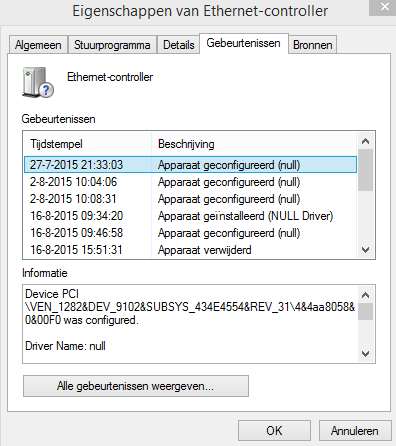
Task: Select the 2-8-2015 10:04:06 event row
Action: (190, 182)
